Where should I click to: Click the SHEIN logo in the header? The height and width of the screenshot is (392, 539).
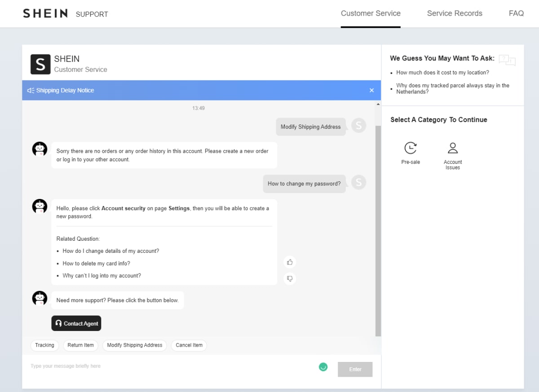point(45,13)
